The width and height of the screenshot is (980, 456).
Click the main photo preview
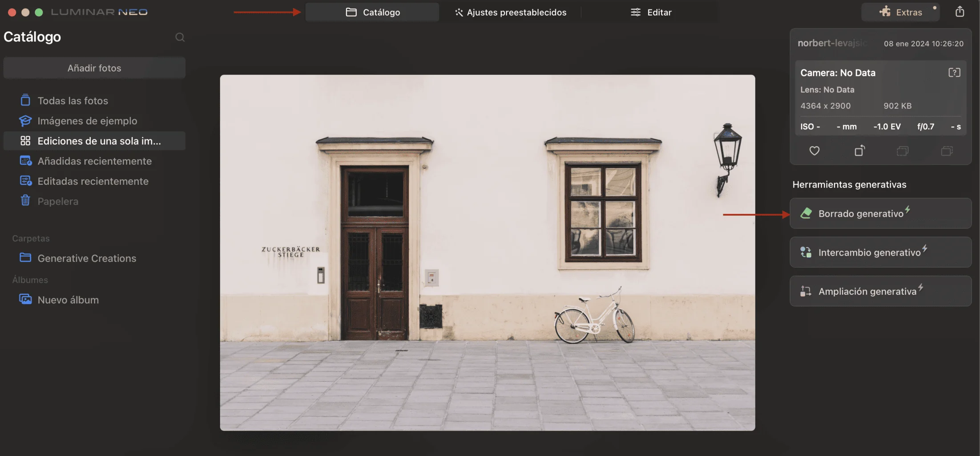pyautogui.click(x=487, y=252)
